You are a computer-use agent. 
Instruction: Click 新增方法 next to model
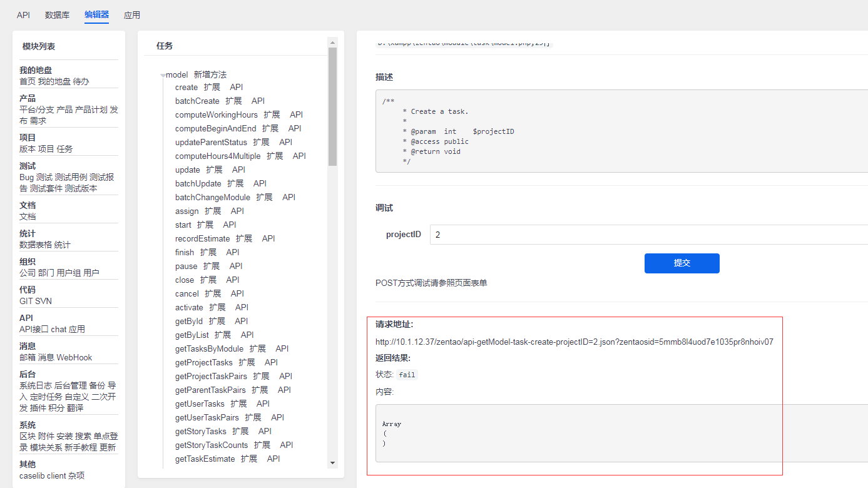pos(210,74)
